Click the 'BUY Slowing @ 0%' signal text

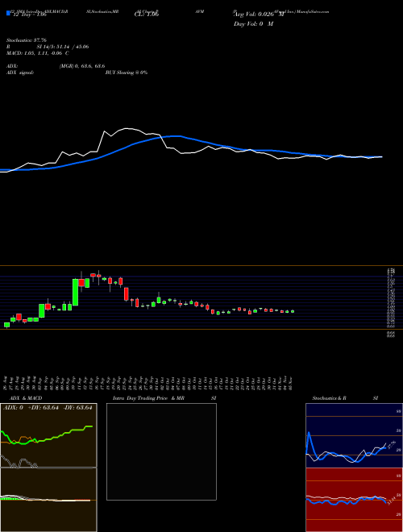(127, 73)
